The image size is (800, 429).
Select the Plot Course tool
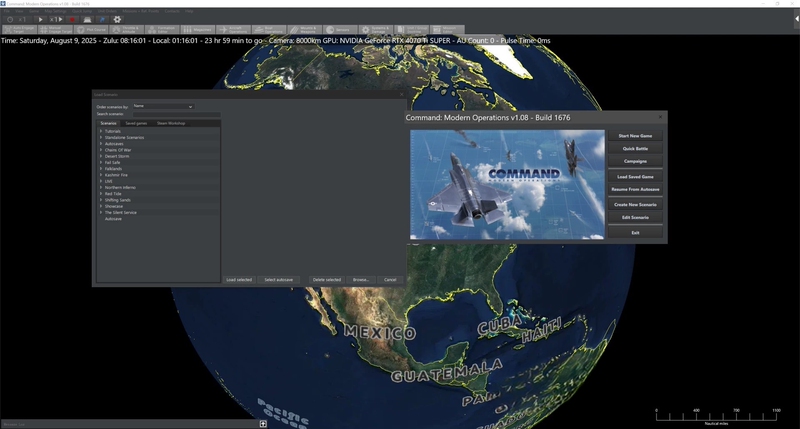(x=91, y=30)
